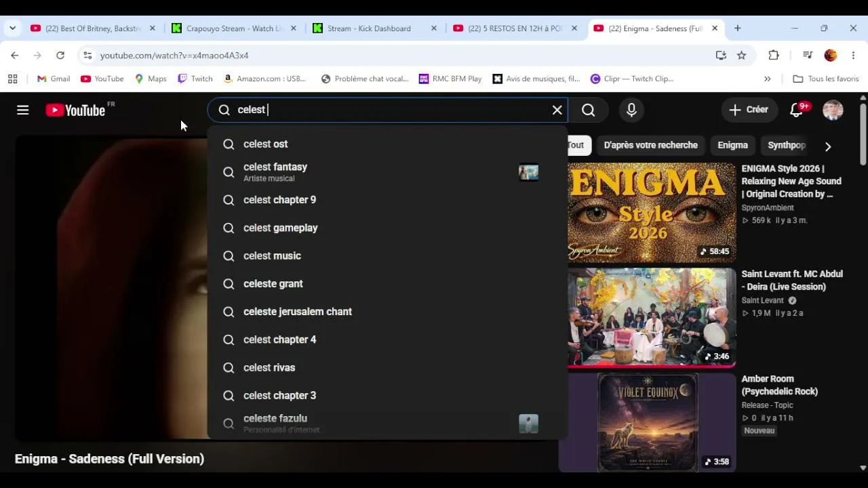Open the Twitch bookmark
This screenshot has height=488, width=868.
click(x=195, y=79)
